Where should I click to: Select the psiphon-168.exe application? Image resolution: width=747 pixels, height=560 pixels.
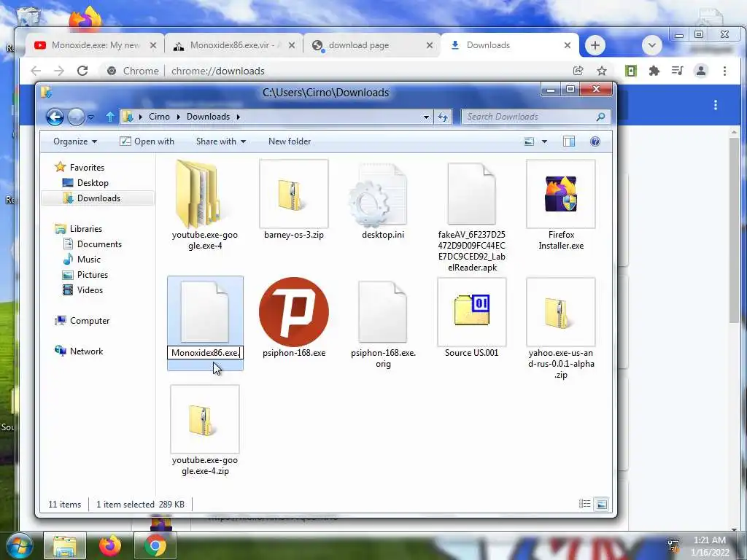point(293,318)
